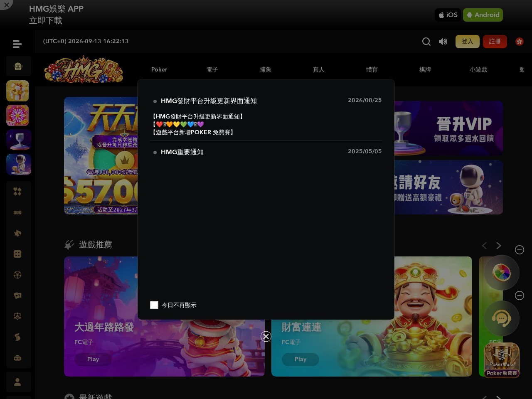Download the iOS app
The image size is (532, 399).
[448, 15]
